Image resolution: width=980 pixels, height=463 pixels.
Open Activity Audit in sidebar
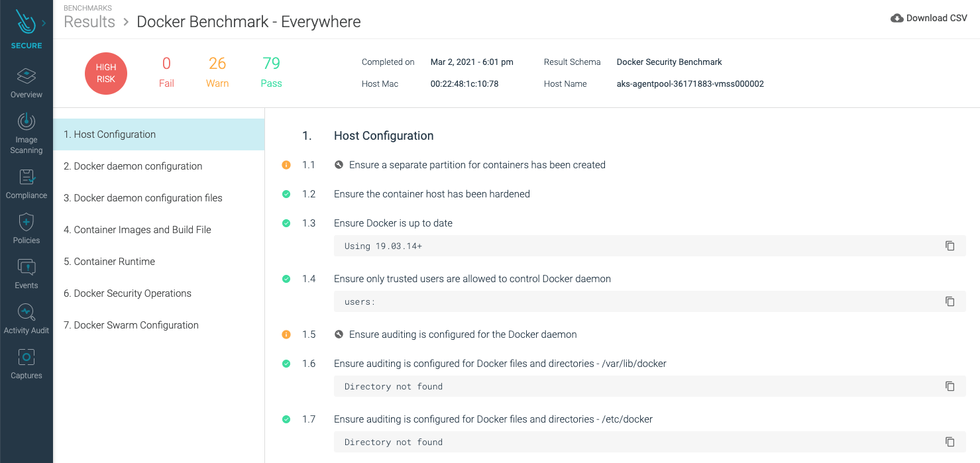(x=27, y=319)
